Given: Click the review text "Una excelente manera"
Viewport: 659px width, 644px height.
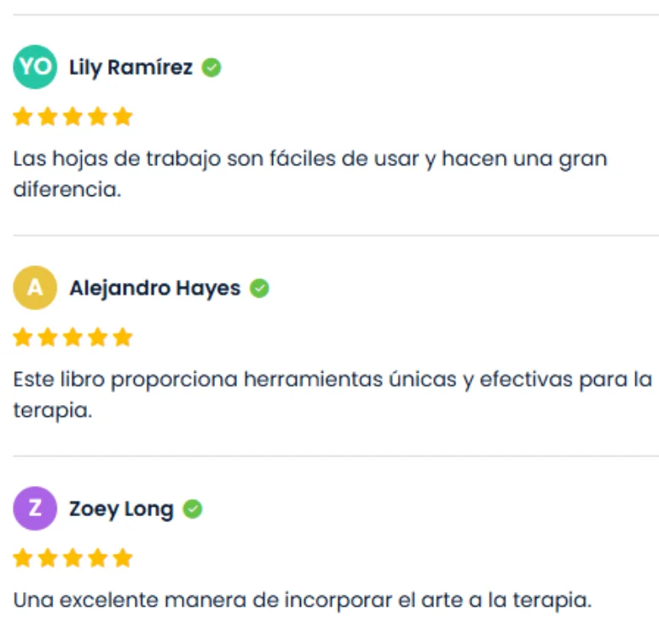Looking at the screenshot, I should [x=302, y=600].
